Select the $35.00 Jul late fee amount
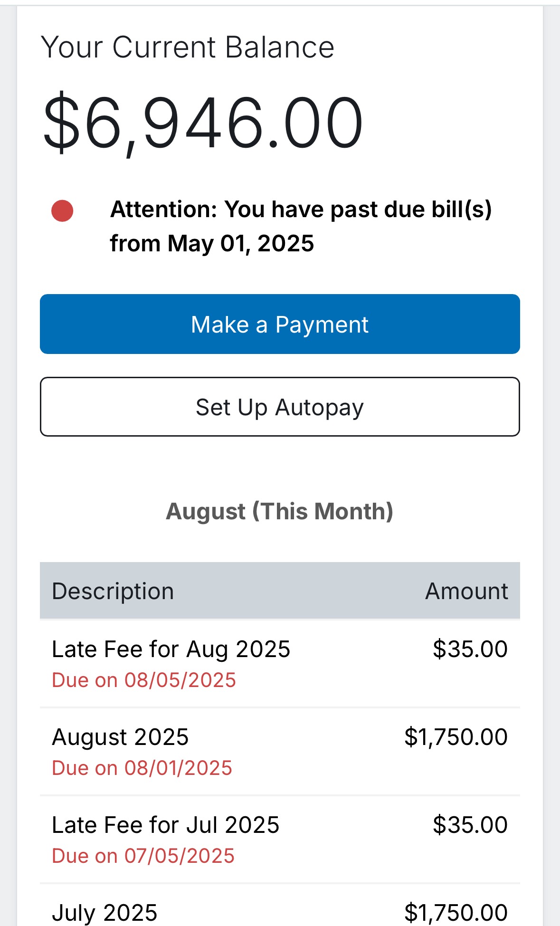The image size is (560, 926). 470,825
